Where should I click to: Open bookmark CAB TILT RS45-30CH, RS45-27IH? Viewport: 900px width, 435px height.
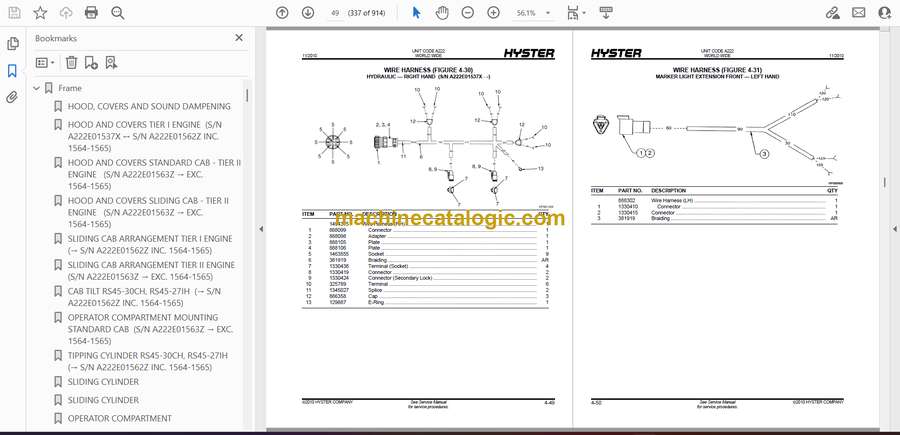pyautogui.click(x=144, y=297)
